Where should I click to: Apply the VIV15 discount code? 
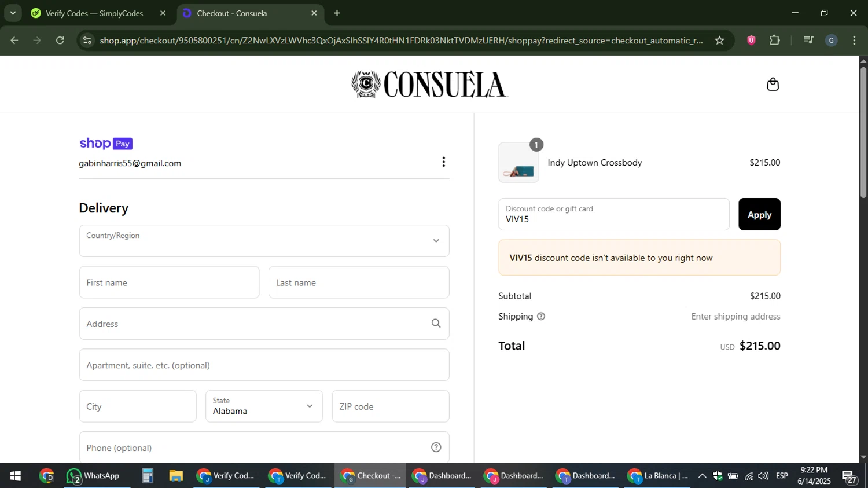pyautogui.click(x=759, y=214)
